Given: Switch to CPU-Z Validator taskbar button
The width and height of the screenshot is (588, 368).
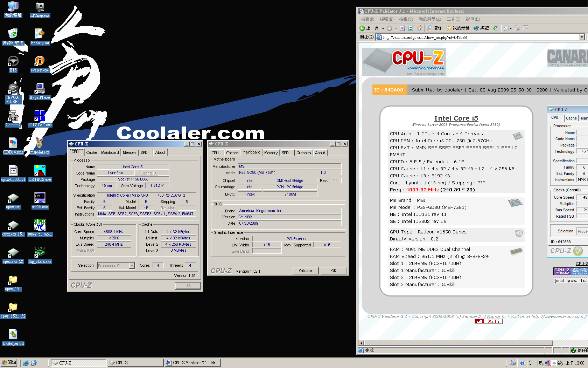Looking at the screenshot, I should point(192,363).
